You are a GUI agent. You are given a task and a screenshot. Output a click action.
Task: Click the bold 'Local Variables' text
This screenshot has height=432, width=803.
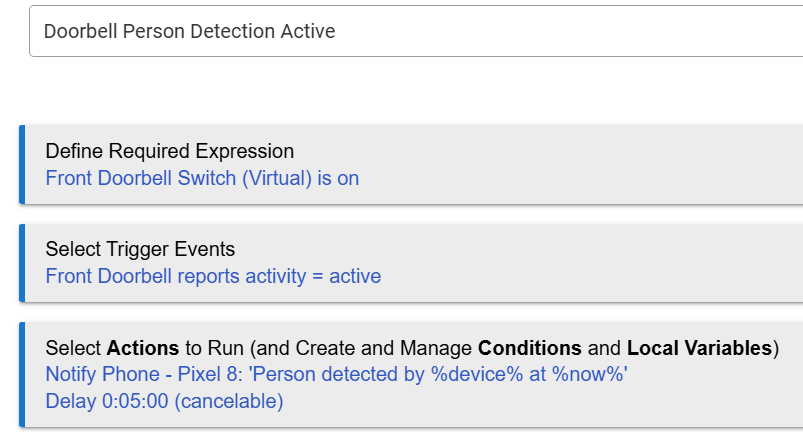point(699,348)
